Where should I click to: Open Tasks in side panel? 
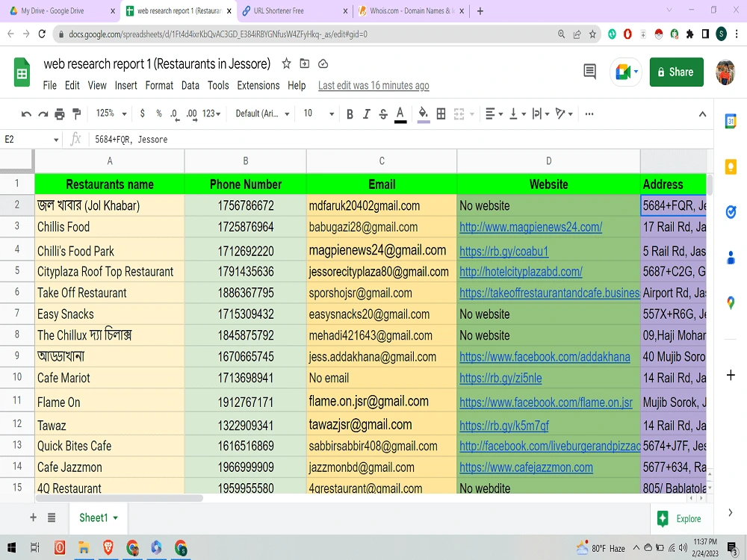(731, 212)
